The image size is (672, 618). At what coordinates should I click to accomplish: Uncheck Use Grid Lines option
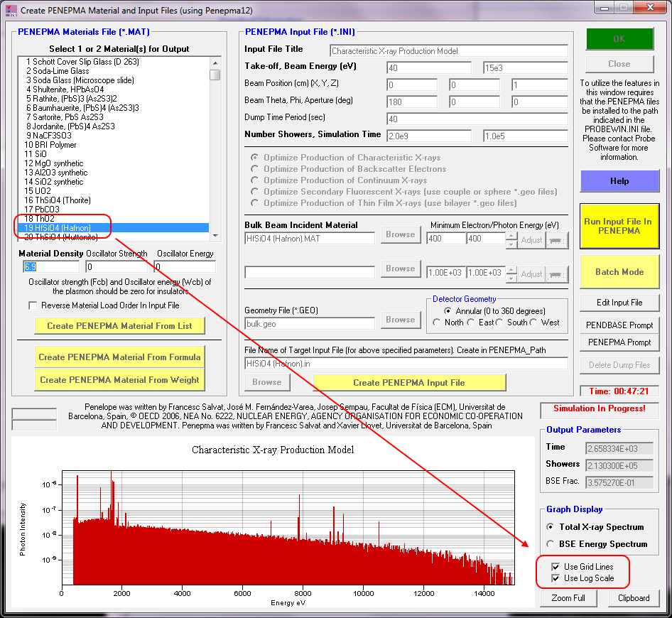point(555,567)
